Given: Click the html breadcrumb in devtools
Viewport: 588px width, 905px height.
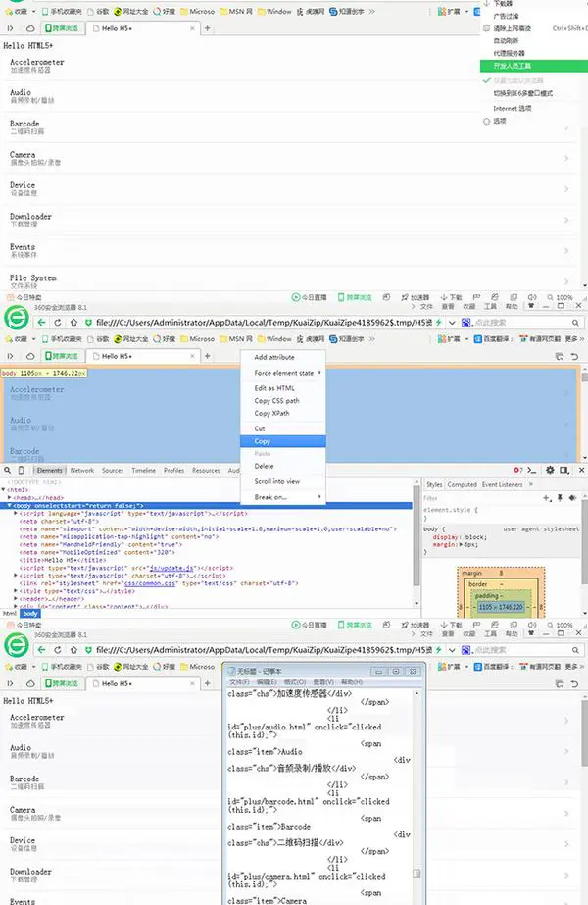Looking at the screenshot, I should click(x=10, y=614).
